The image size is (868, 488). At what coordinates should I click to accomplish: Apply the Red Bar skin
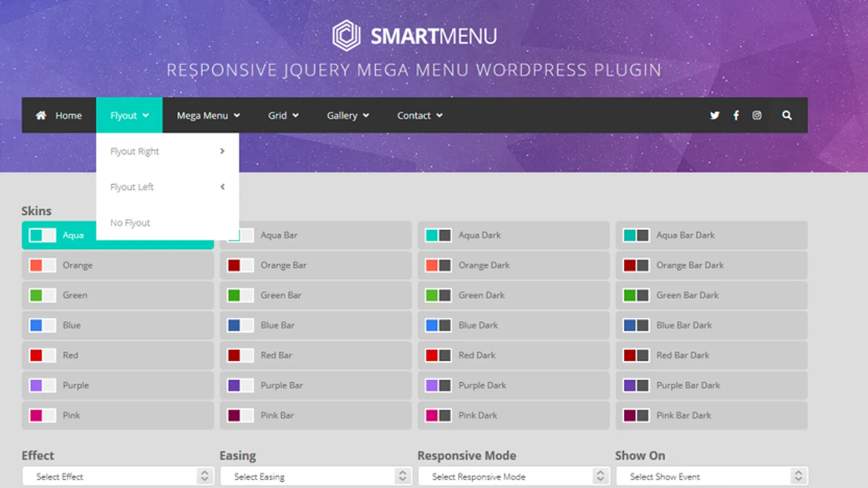[316, 355]
